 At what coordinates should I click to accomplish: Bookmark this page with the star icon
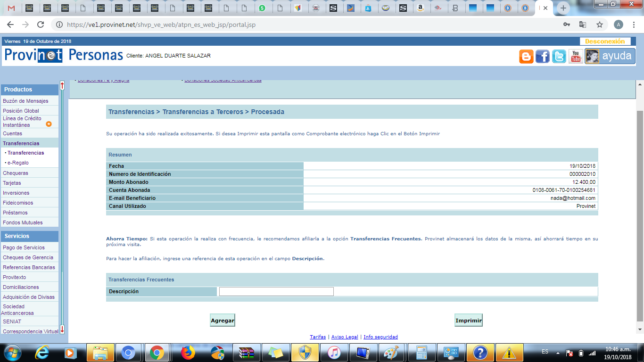pos(600,25)
